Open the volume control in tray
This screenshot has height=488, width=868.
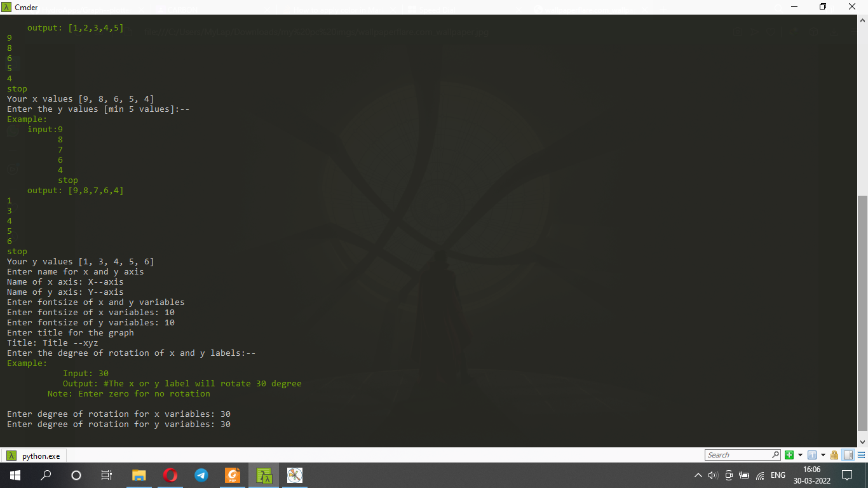[x=713, y=475]
